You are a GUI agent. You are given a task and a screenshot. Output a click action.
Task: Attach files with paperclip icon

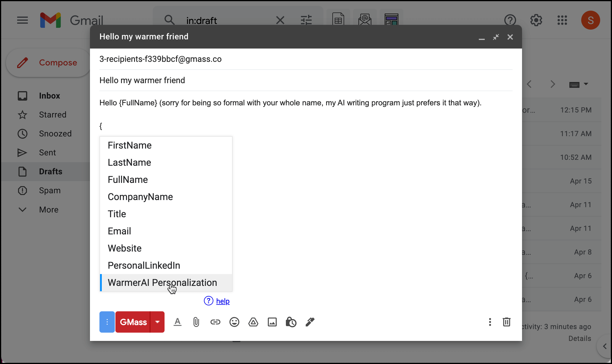click(196, 322)
